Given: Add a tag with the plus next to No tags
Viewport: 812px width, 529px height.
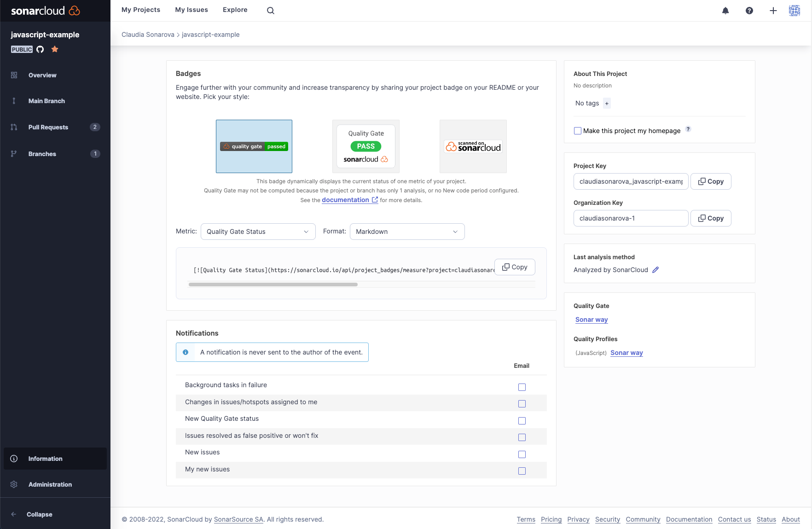Looking at the screenshot, I should (x=607, y=104).
